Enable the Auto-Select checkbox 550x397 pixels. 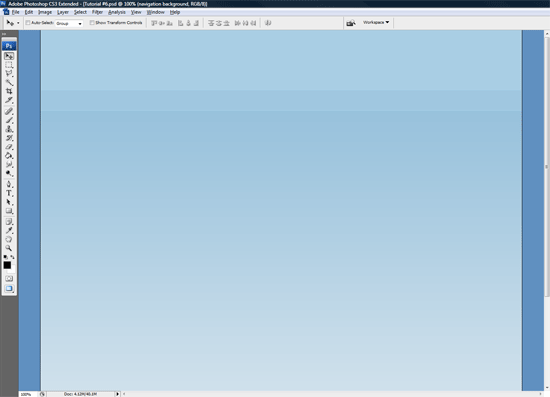click(x=28, y=23)
